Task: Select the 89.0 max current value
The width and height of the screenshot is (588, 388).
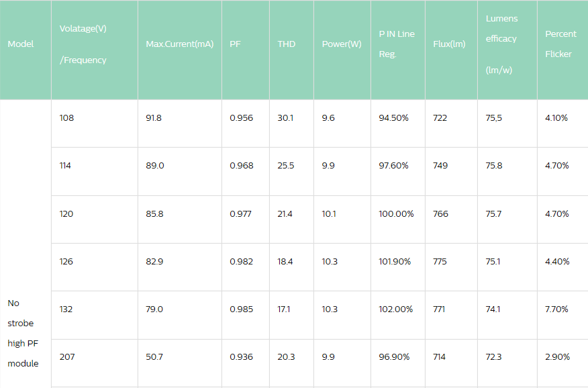Action: [155, 166]
